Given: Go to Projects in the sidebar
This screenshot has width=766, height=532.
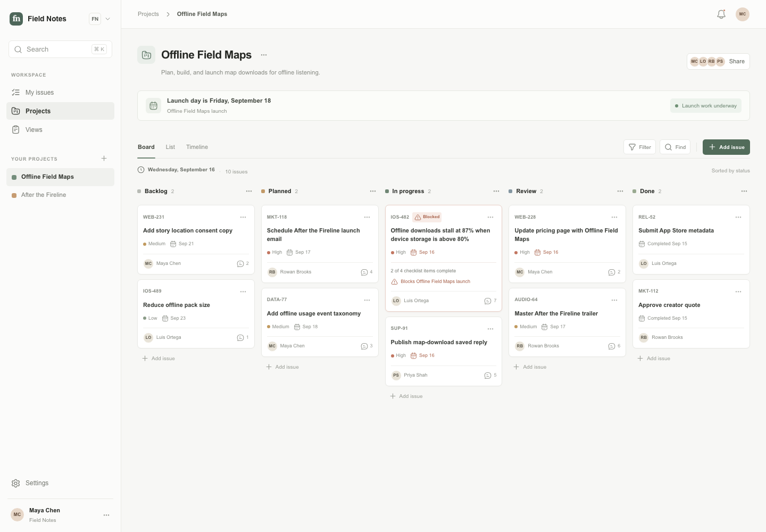Looking at the screenshot, I should [60, 111].
